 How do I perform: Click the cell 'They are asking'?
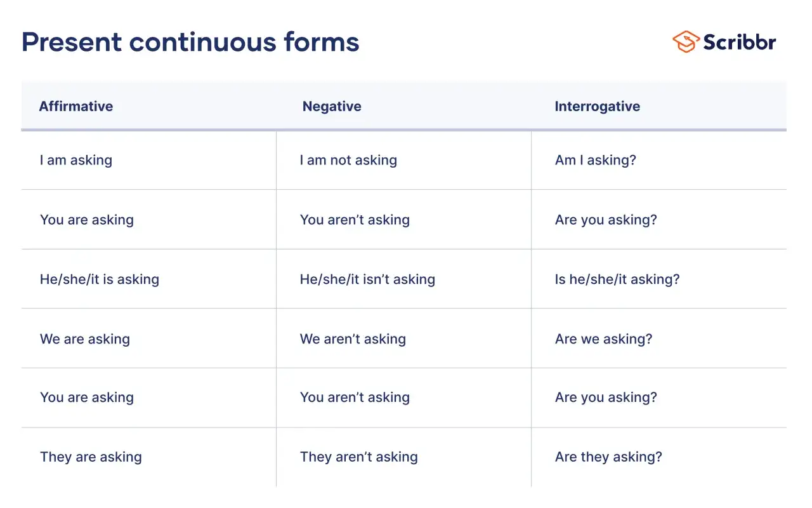click(x=91, y=457)
